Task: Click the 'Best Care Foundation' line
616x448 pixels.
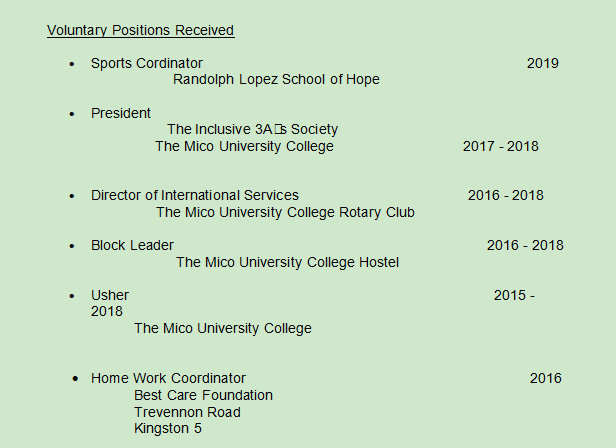Action: coord(203,395)
